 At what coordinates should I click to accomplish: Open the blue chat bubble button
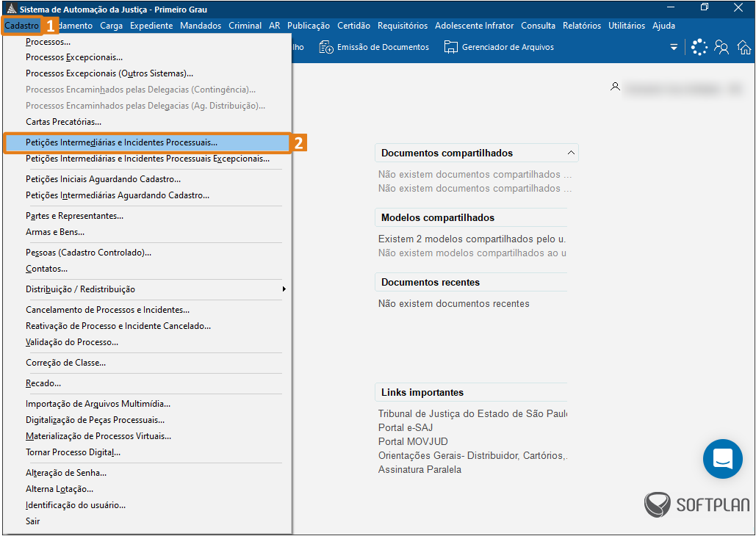point(723,458)
